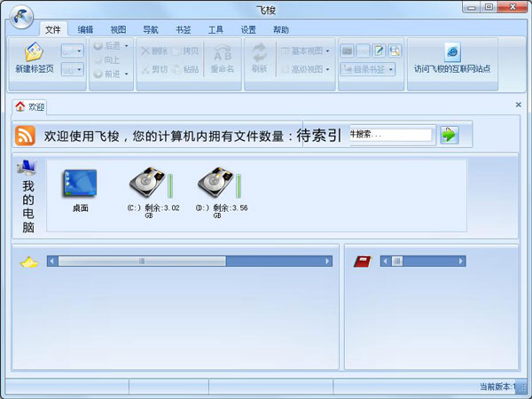Image resolution: width=532 pixels, height=399 pixels.
Task: Open the C: drive icon
Action: pyautogui.click(x=147, y=182)
